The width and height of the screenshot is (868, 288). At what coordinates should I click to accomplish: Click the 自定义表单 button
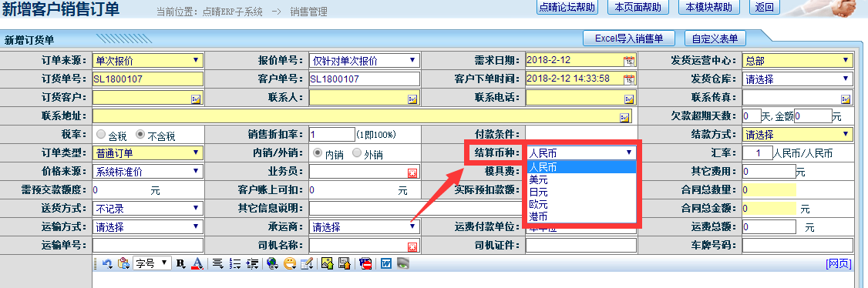[x=715, y=39]
